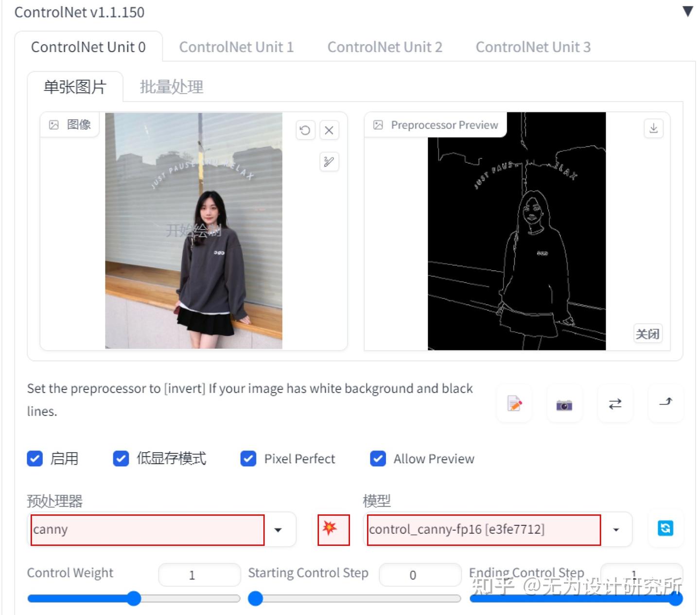Download the preprocessor preview image
Viewport: 700px width, 615px height.
point(653,128)
